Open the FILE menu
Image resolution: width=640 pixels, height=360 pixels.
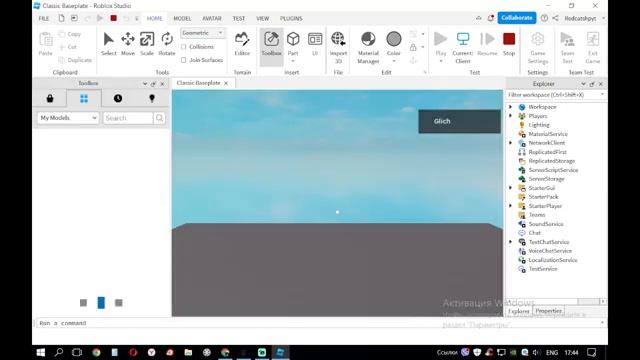44,18
